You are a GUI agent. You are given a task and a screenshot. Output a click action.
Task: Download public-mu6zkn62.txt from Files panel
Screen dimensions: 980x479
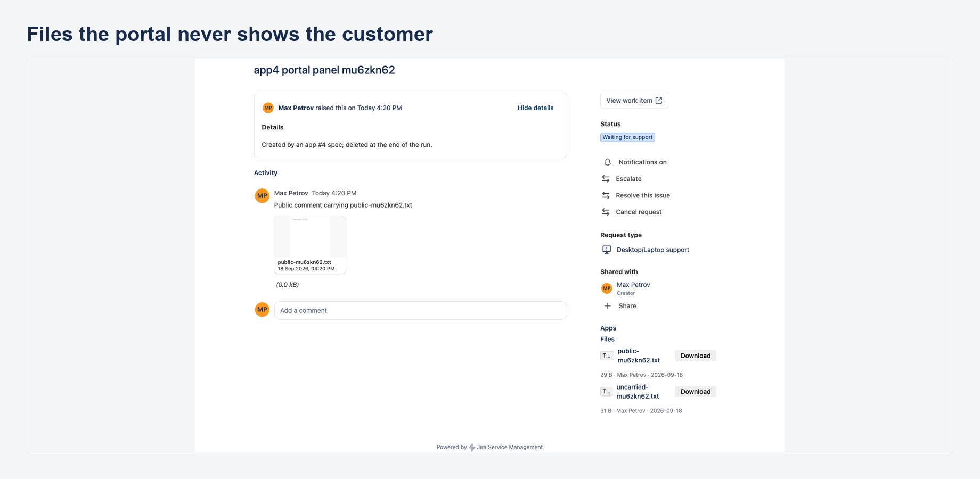[x=695, y=356]
